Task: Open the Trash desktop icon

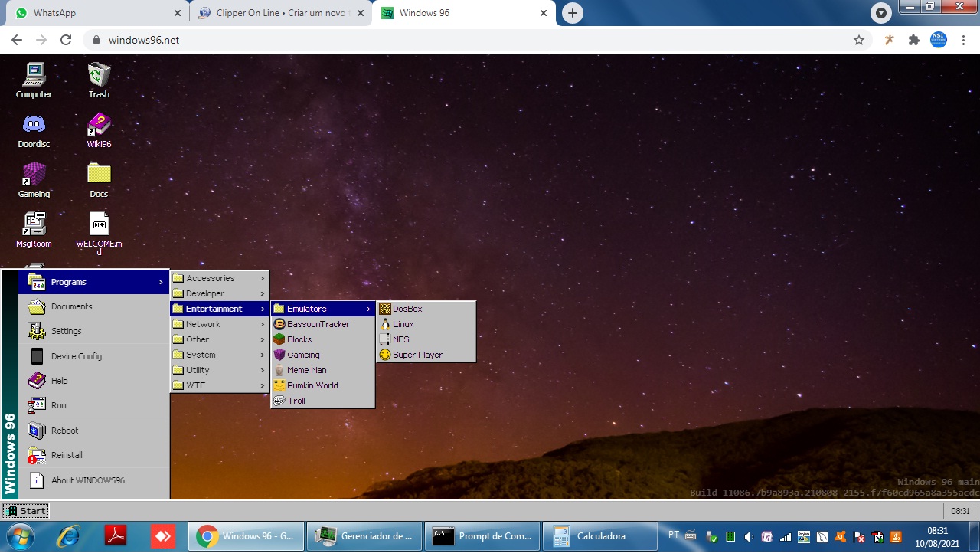Action: pyautogui.click(x=99, y=80)
